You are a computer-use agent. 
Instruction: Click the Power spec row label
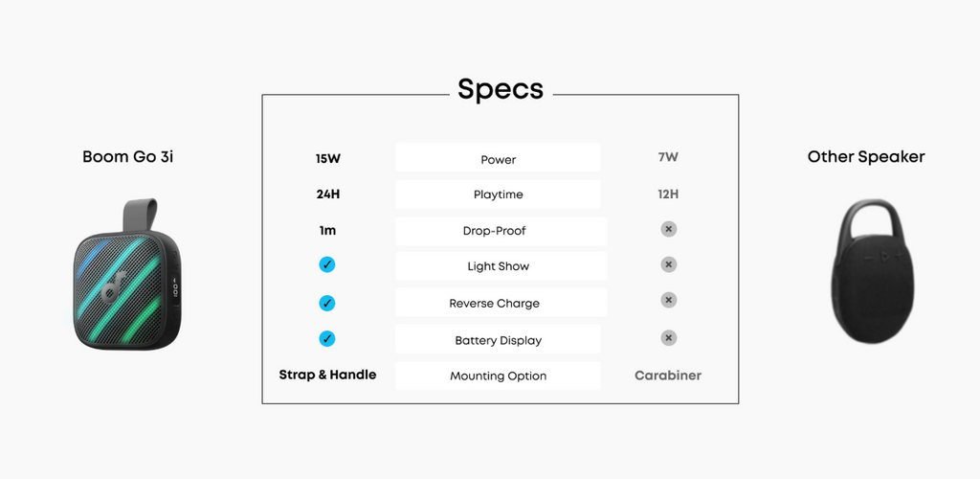tap(498, 157)
